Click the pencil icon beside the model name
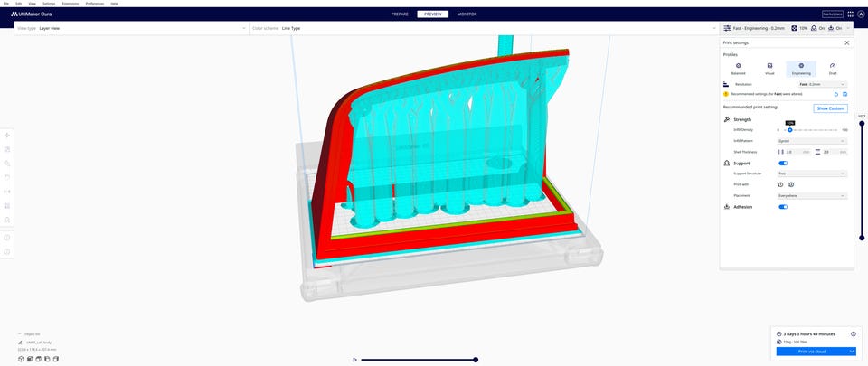 21,343
